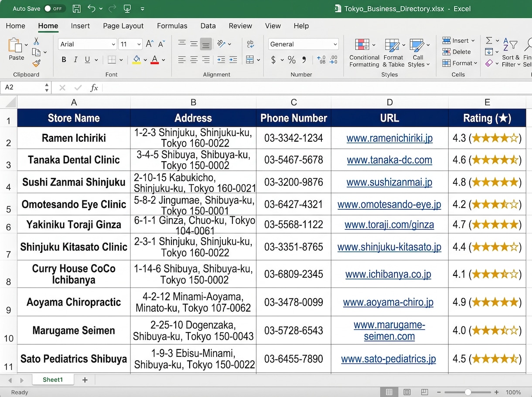Click Delete in the Cells group
Viewport: 532px width, 397px height.
[x=457, y=52]
